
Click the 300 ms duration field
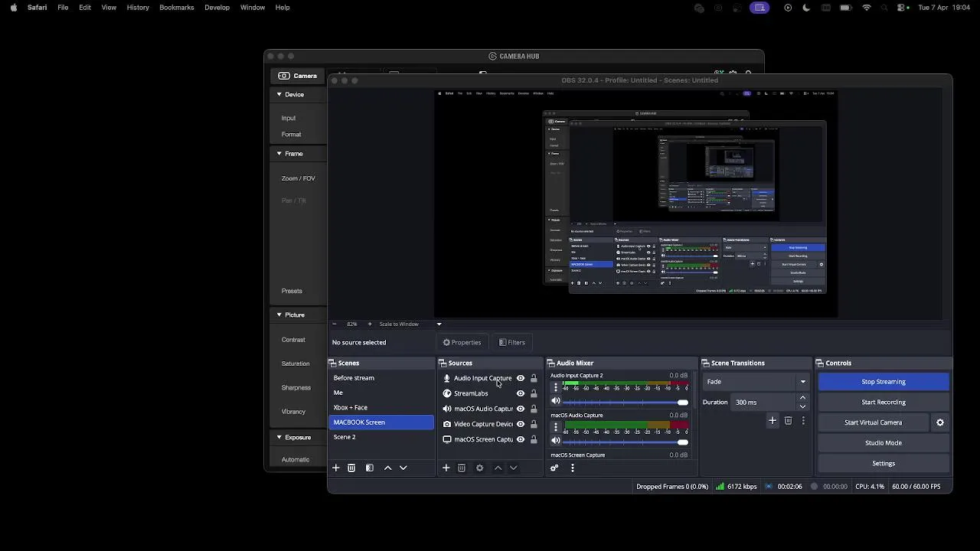pyautogui.click(x=763, y=402)
